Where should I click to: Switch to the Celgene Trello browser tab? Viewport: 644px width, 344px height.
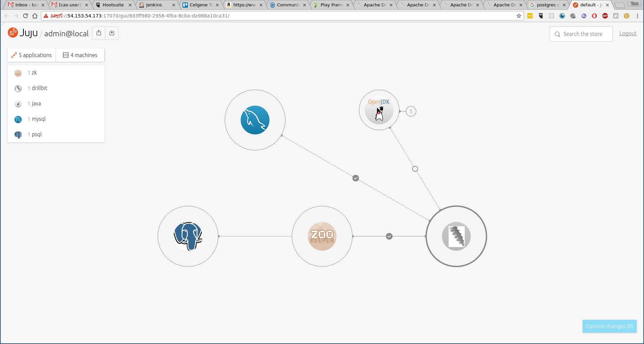click(x=200, y=5)
